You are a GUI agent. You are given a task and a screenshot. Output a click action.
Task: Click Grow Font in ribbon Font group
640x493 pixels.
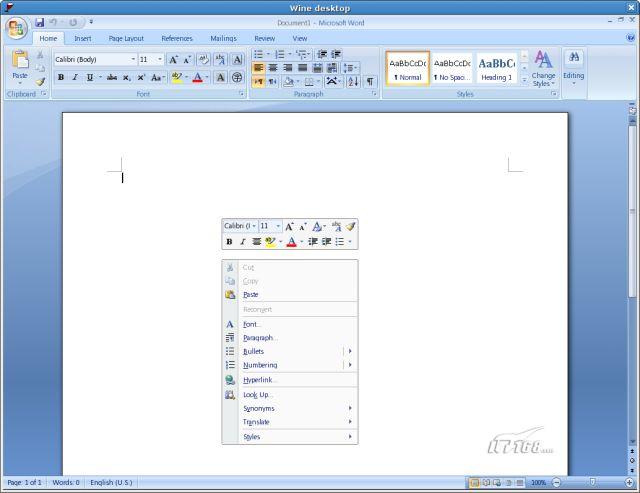173,60
